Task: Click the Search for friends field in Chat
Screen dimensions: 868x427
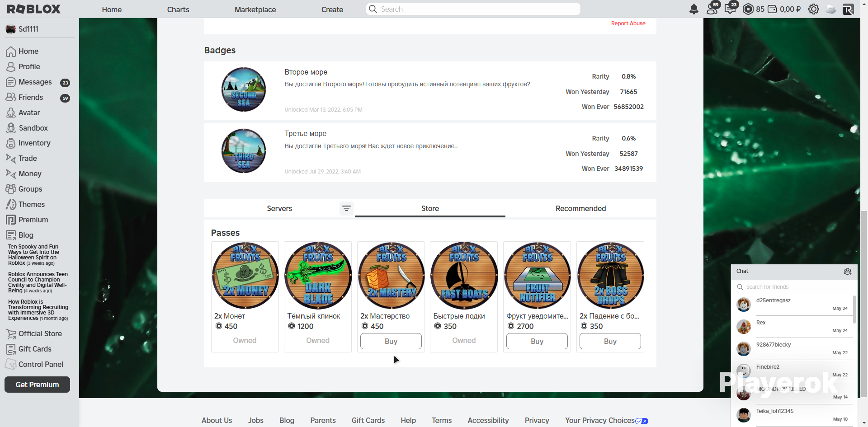Action: pyautogui.click(x=794, y=287)
